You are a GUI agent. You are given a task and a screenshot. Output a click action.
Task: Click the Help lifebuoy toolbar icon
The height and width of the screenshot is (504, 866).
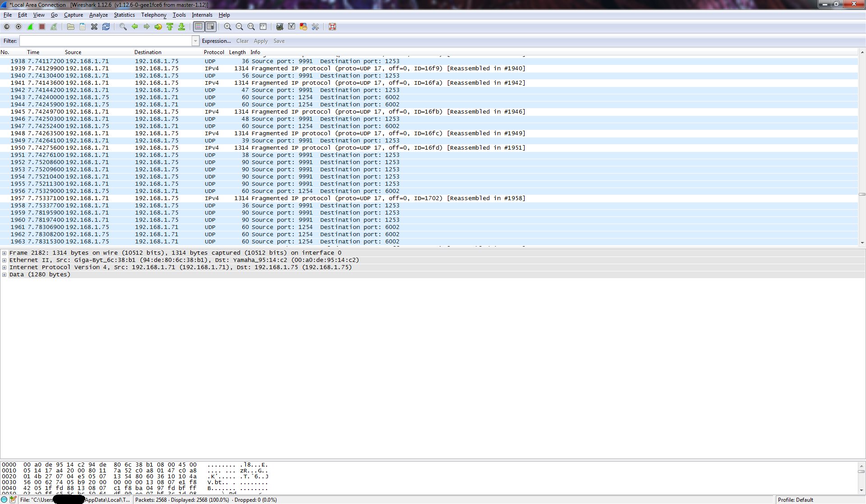pyautogui.click(x=332, y=27)
